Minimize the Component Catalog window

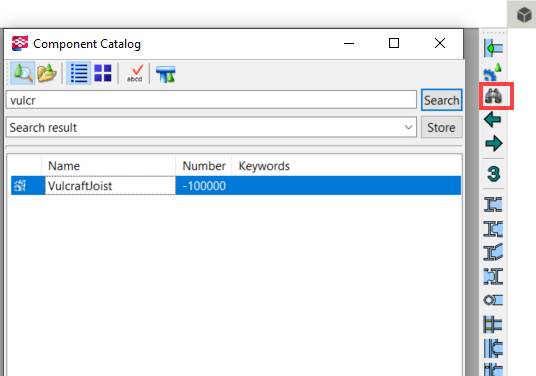pos(349,43)
